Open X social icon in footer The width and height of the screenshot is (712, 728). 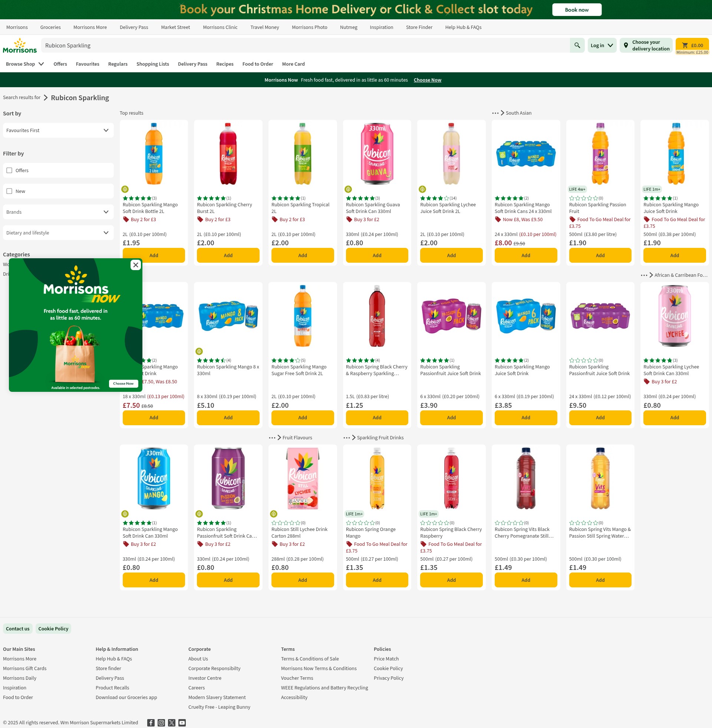click(x=172, y=722)
